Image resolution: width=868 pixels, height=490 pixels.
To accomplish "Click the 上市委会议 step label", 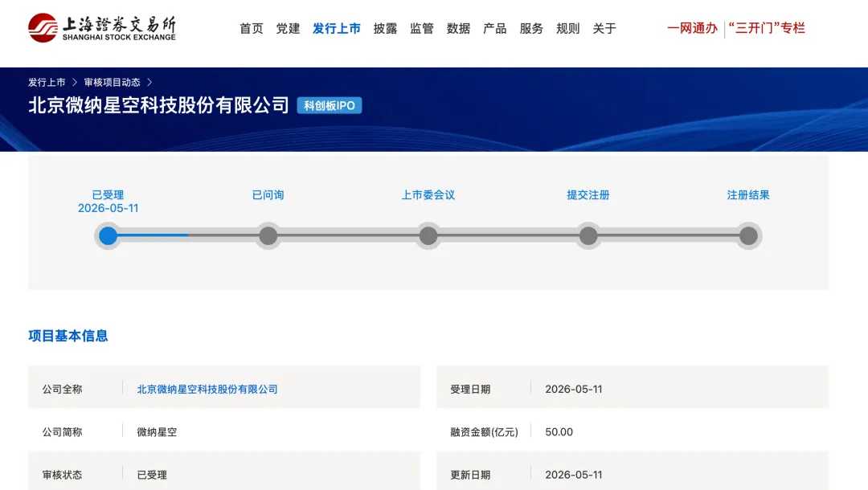I will coord(428,194).
